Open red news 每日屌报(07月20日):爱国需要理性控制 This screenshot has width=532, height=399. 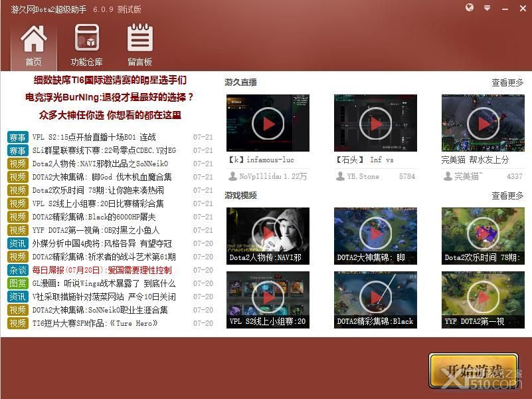(x=102, y=270)
